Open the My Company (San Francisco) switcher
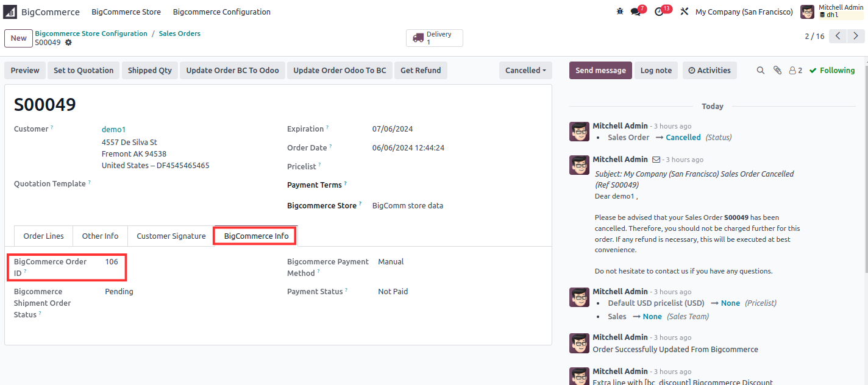 (x=744, y=12)
